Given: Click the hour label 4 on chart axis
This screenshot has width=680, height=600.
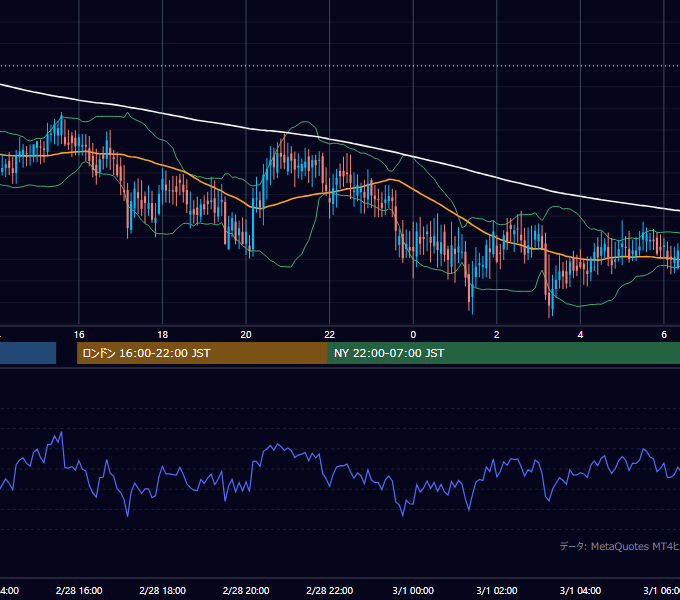Looking at the screenshot, I should pyautogui.click(x=580, y=335).
